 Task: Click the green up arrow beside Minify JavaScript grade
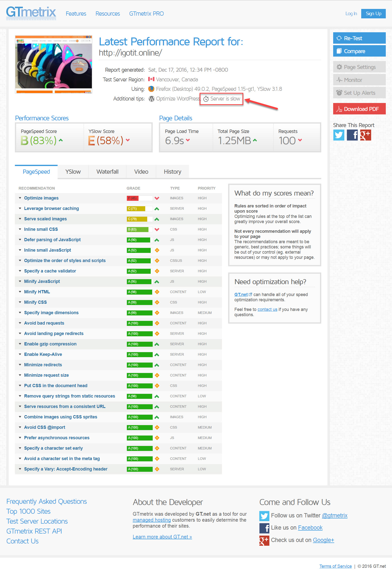157,282
